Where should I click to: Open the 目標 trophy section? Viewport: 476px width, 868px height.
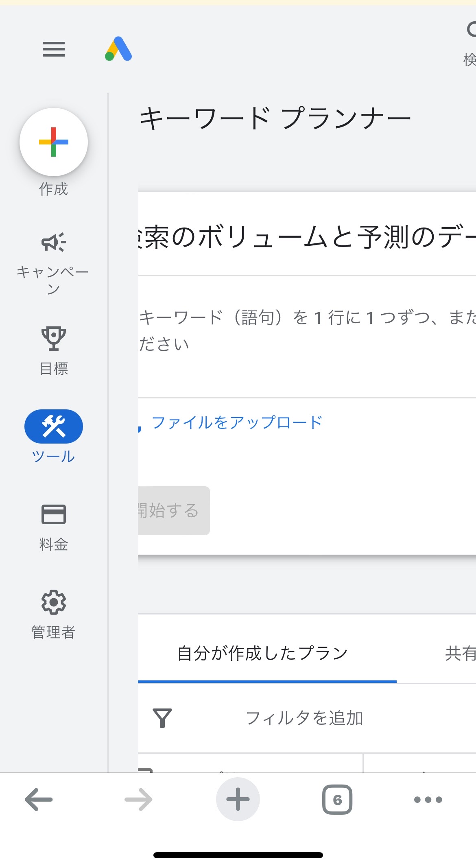click(54, 351)
